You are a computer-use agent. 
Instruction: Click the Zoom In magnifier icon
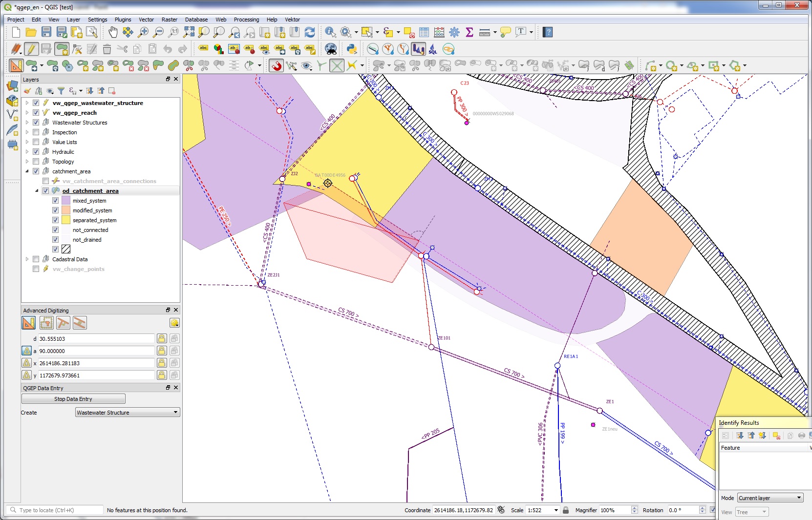click(143, 32)
